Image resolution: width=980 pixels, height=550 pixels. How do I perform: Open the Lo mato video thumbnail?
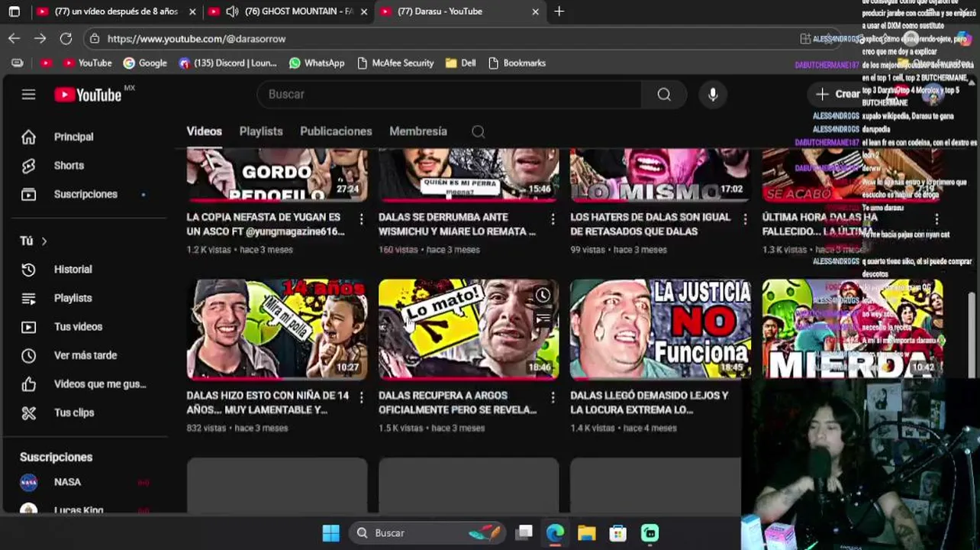pos(469,329)
